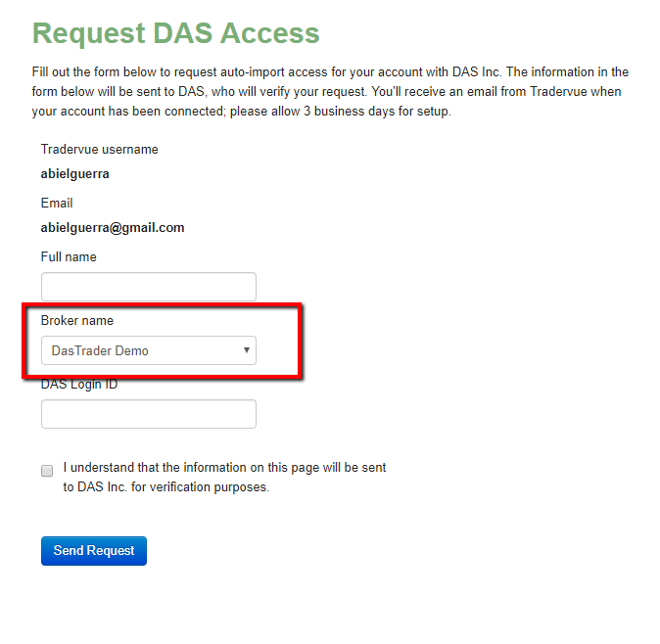This screenshot has height=644, width=660.
Task: Click the Full name text field
Action: 148,287
